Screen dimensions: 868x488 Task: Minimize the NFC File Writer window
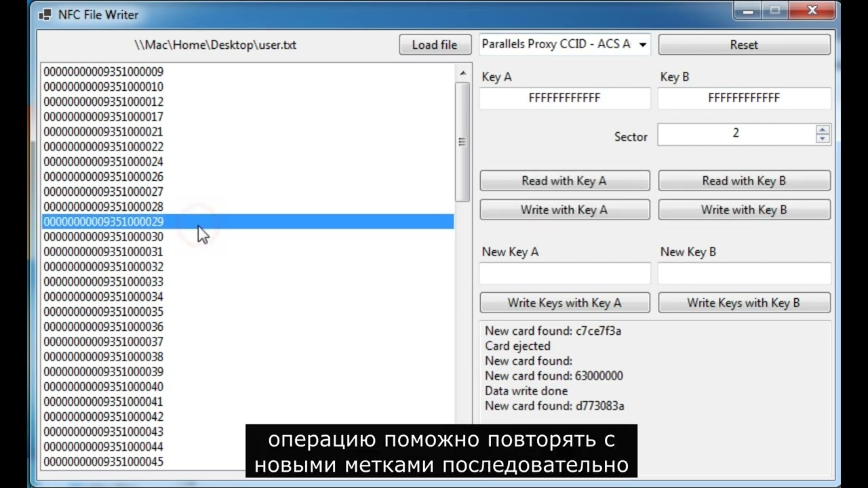[x=748, y=10]
